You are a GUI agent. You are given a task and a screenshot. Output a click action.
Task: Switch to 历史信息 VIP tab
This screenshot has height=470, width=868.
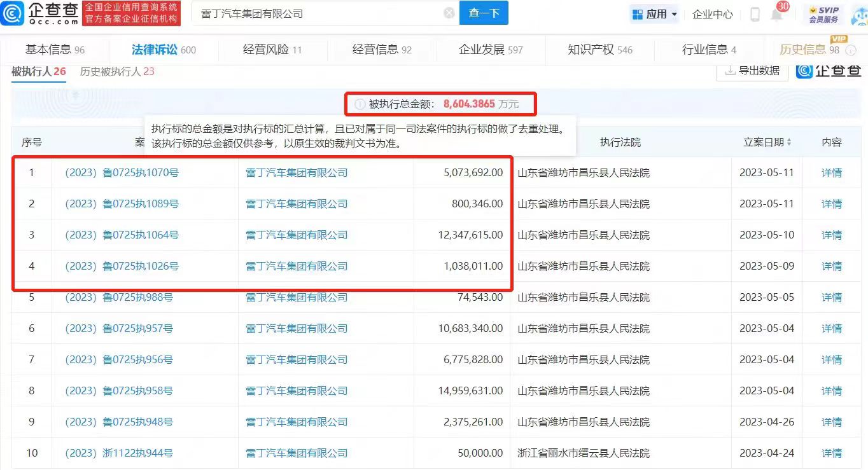click(x=809, y=50)
